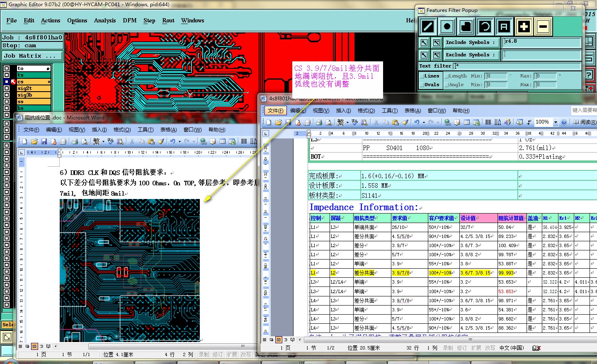Open the DFM menu in Graphic Editor
The image size is (597, 364).
pos(130,21)
